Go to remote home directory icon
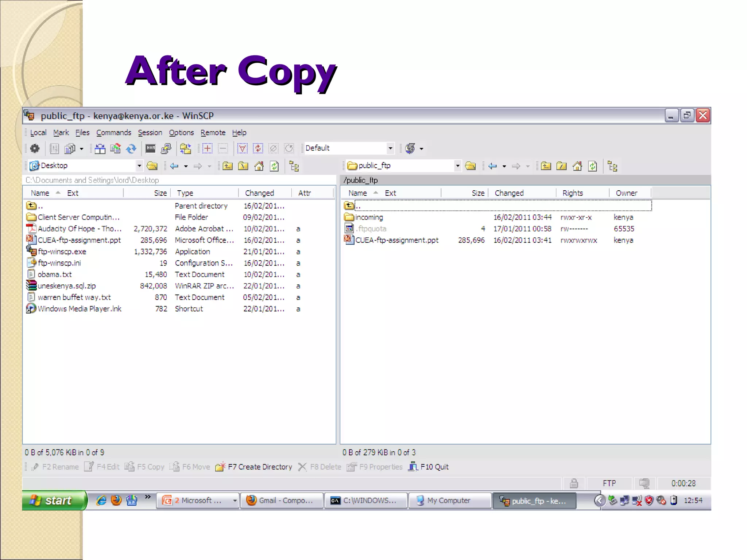Viewport: 747px width, 560px height. click(x=577, y=166)
